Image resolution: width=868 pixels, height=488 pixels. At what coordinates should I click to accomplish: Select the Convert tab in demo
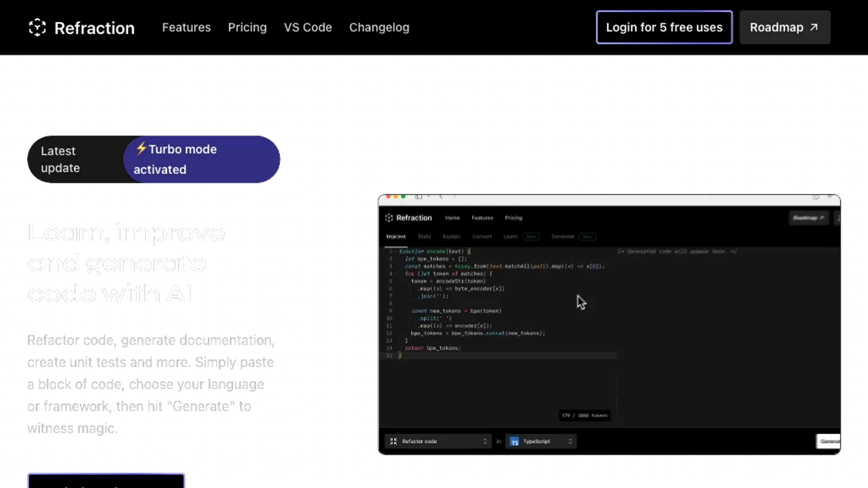point(482,236)
